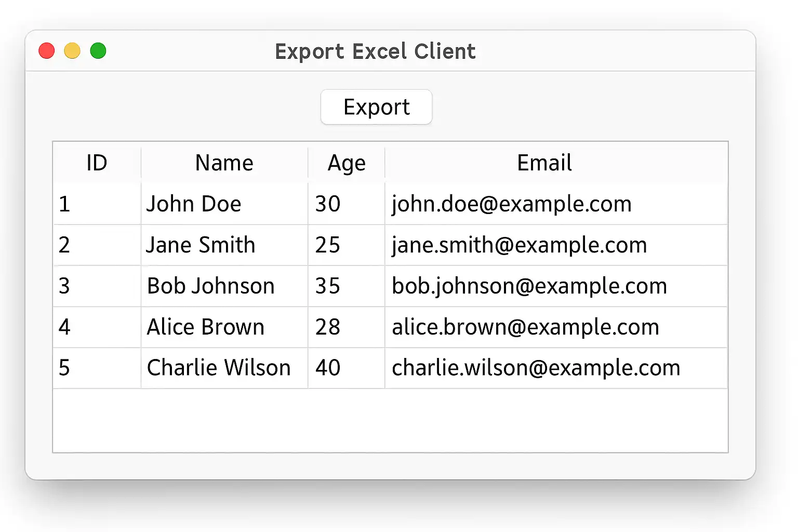Select the ID cell for row 3

point(64,286)
